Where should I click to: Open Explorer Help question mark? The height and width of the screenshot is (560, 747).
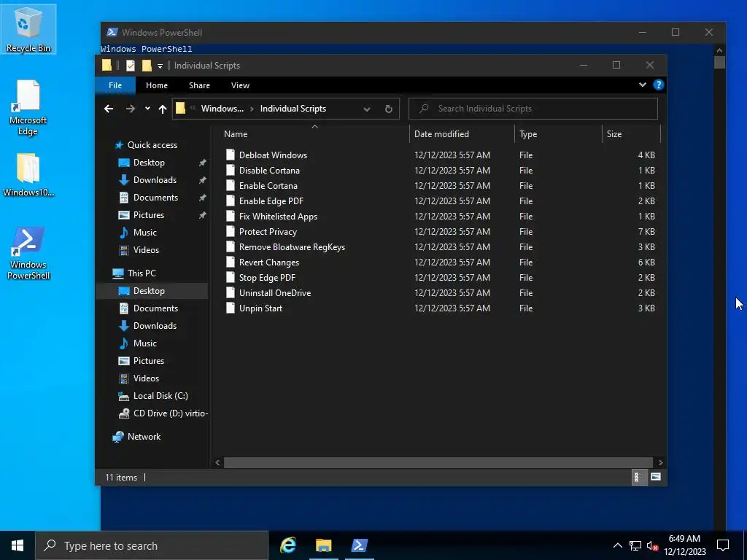pyautogui.click(x=659, y=85)
